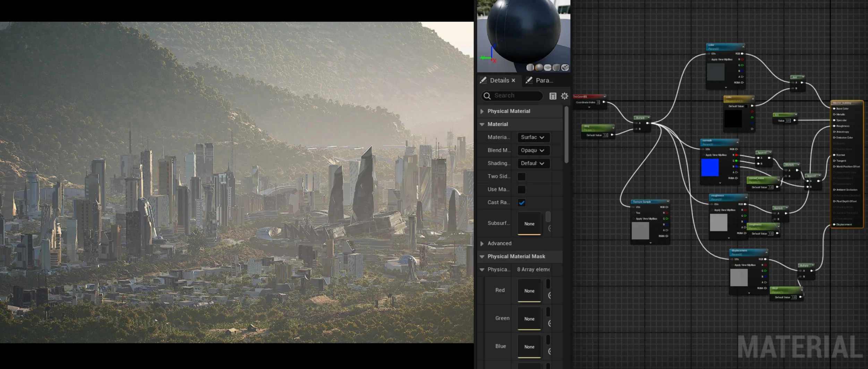Disable the Cast Ray Traced Shadows checkbox
Viewport: 868px width, 369px height.
coord(521,203)
